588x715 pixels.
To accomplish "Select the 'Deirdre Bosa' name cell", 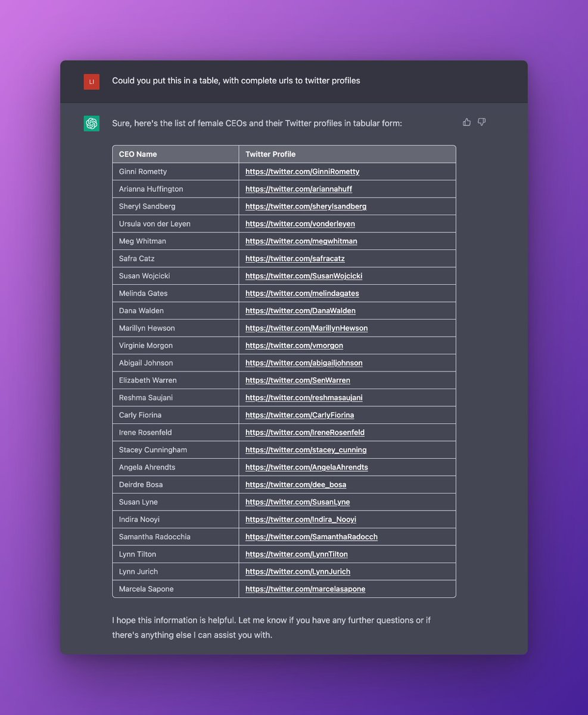I will coord(176,484).
